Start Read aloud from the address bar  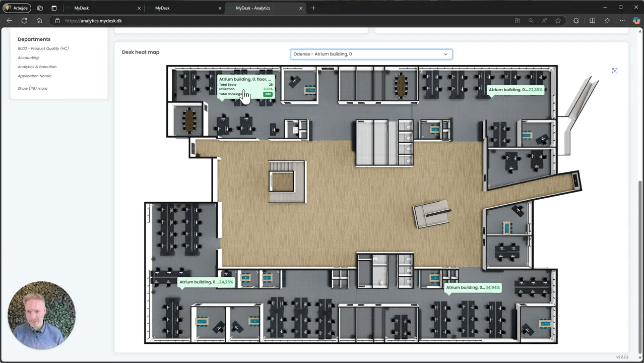tap(545, 21)
